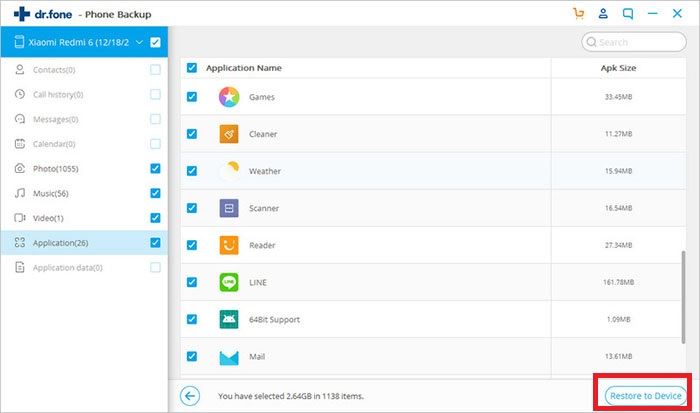Open the user account icon
Image resolution: width=700 pixels, height=413 pixels.
coord(603,13)
